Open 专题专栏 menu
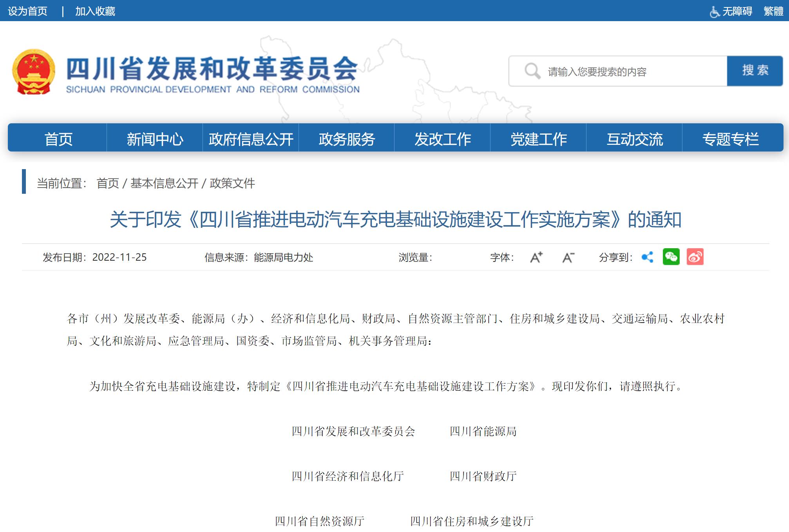The width and height of the screenshot is (789, 532). (x=731, y=139)
